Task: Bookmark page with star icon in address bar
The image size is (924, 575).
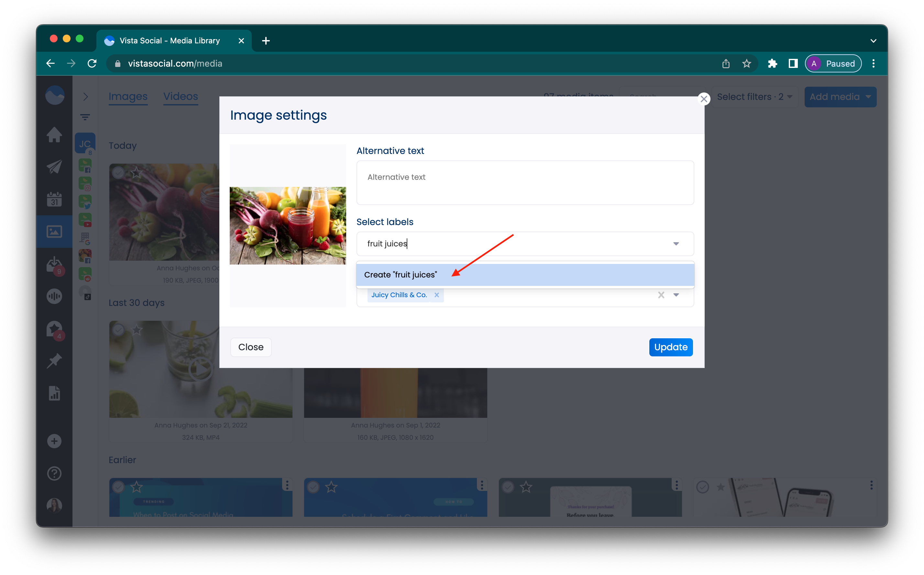Action: (x=746, y=63)
